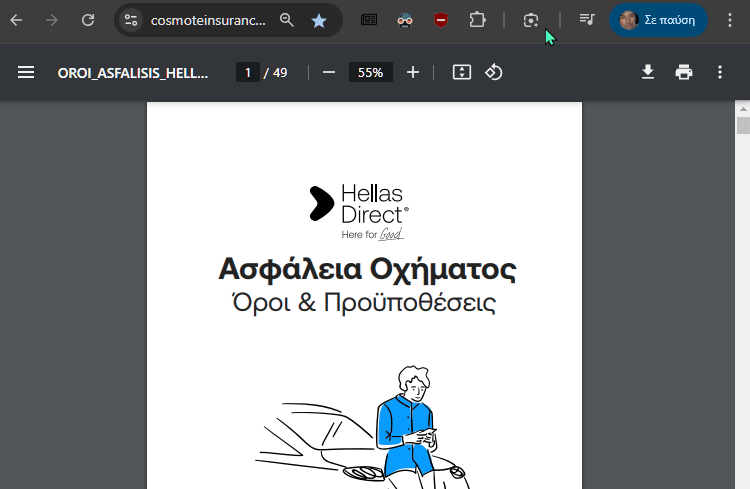The width and height of the screenshot is (750, 489).
Task: Open the PDF sidebar menu (hamburger icon)
Action: [x=26, y=72]
